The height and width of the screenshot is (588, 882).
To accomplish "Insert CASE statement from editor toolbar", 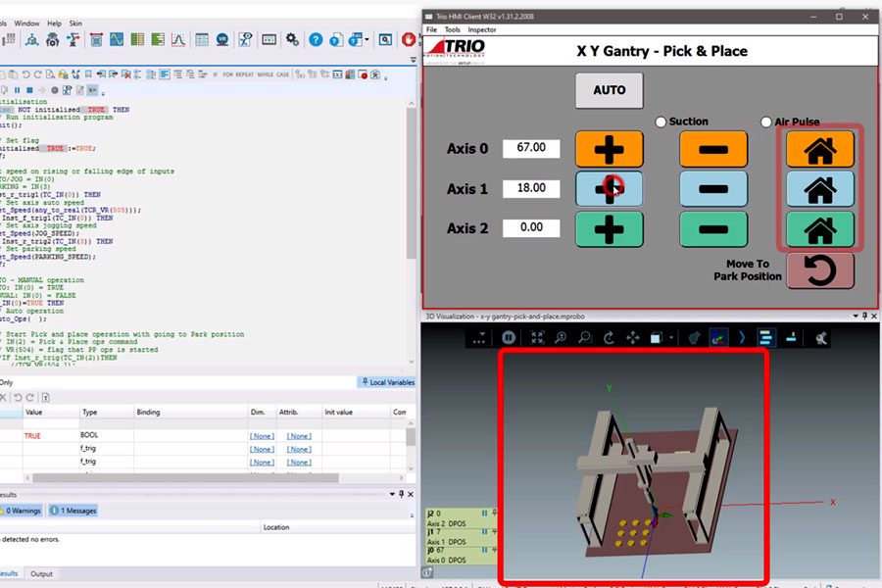I will [283, 74].
